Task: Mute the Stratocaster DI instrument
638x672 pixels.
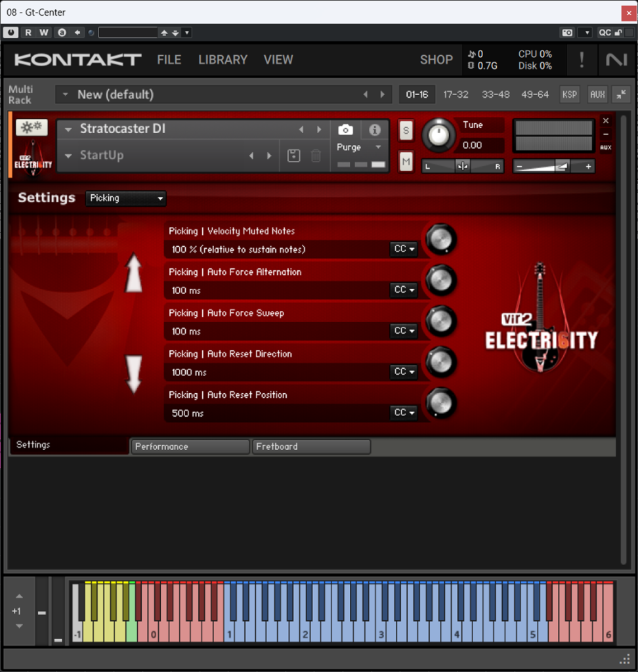Action: pos(406,161)
